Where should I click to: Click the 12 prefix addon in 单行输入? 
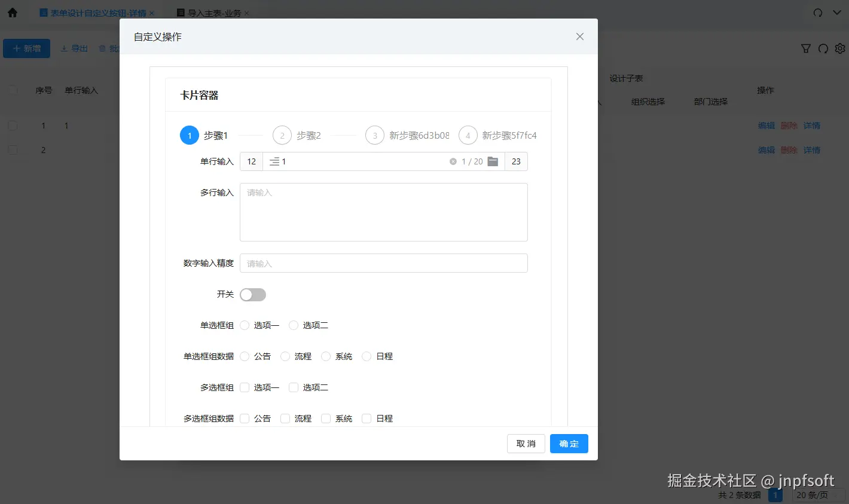252,161
